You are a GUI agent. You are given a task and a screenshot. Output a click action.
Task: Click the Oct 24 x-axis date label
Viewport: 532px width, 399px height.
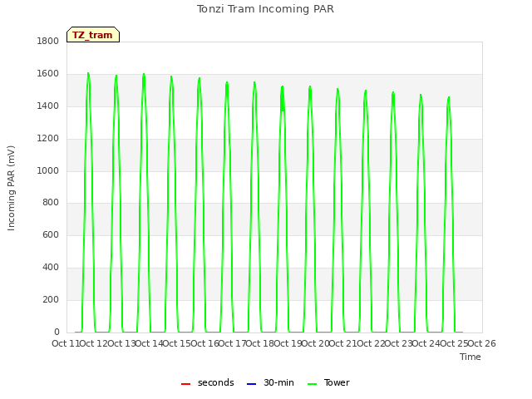pos(426,343)
